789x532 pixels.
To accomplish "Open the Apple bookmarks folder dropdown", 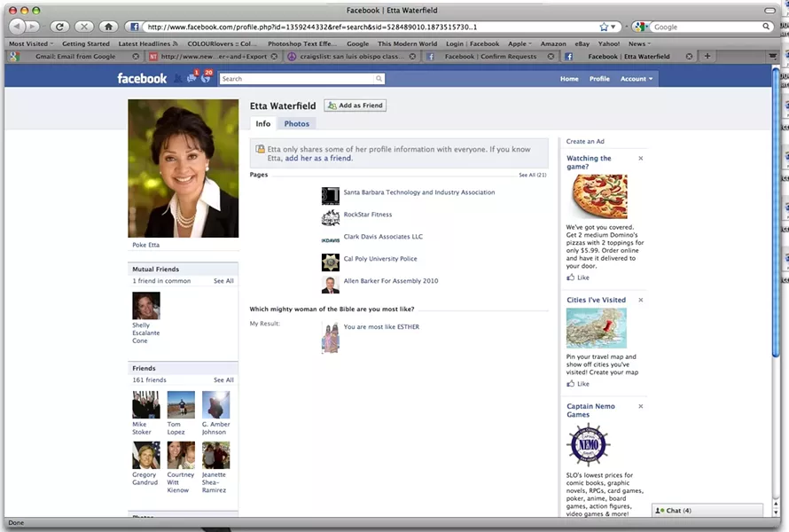I will 519,43.
